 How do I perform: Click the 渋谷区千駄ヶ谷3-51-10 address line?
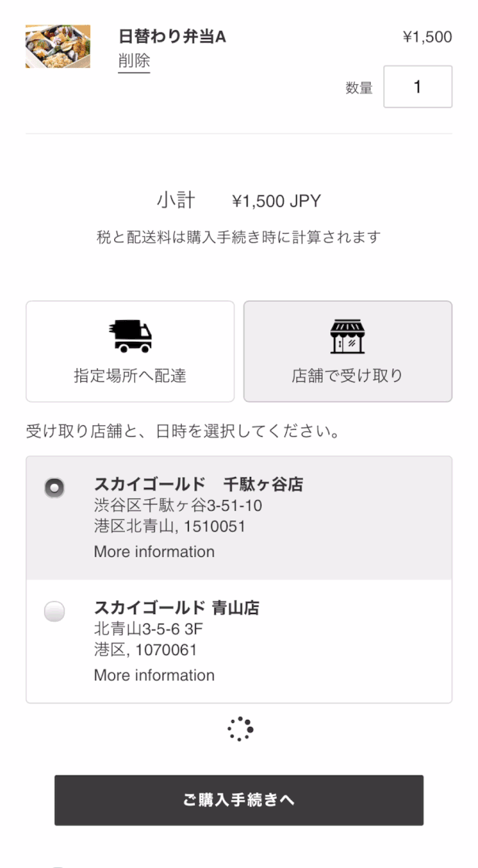(x=178, y=506)
